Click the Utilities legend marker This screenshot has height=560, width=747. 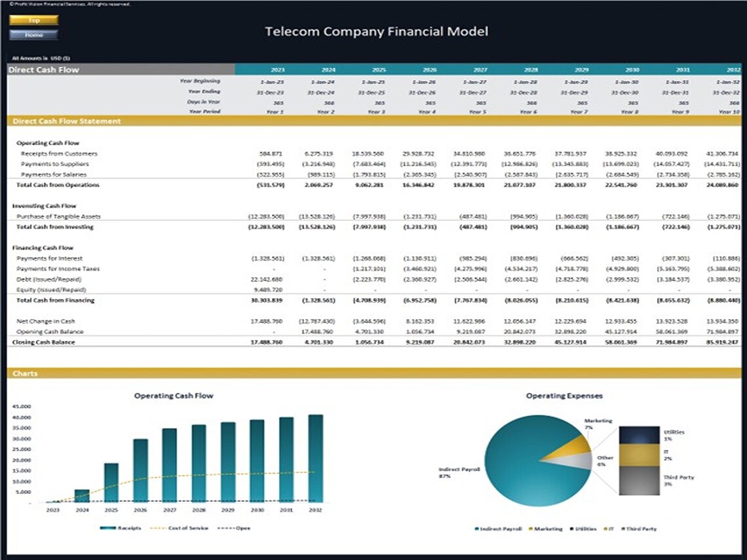point(571,529)
